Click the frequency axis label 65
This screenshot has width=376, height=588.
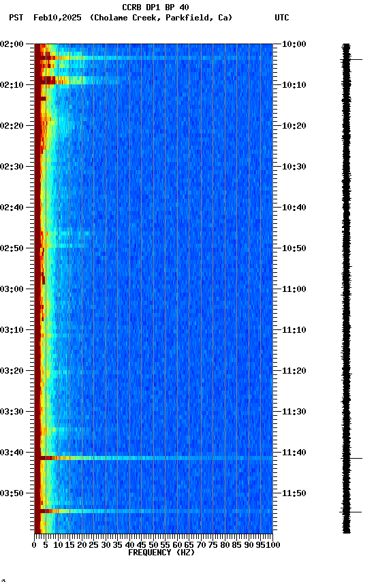[x=189, y=545]
